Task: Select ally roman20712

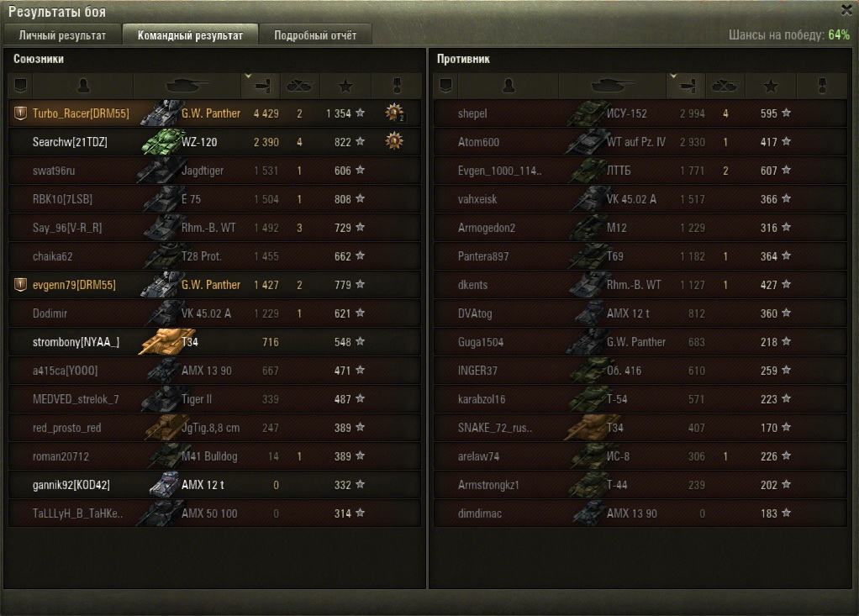Action: coord(61,456)
